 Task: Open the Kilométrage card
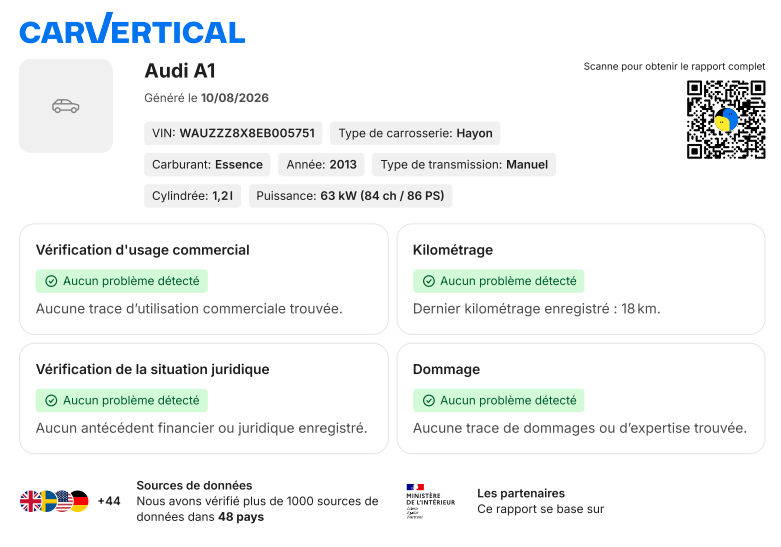pos(581,279)
